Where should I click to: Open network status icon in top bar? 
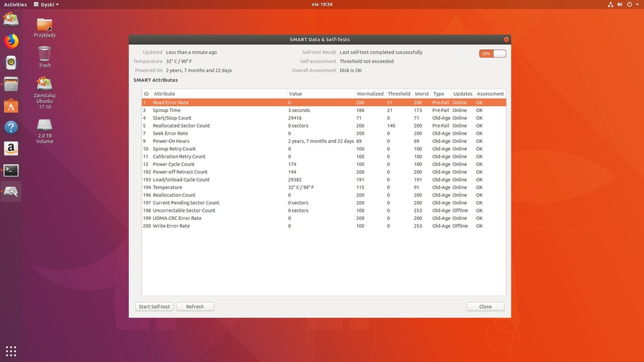click(x=610, y=4)
